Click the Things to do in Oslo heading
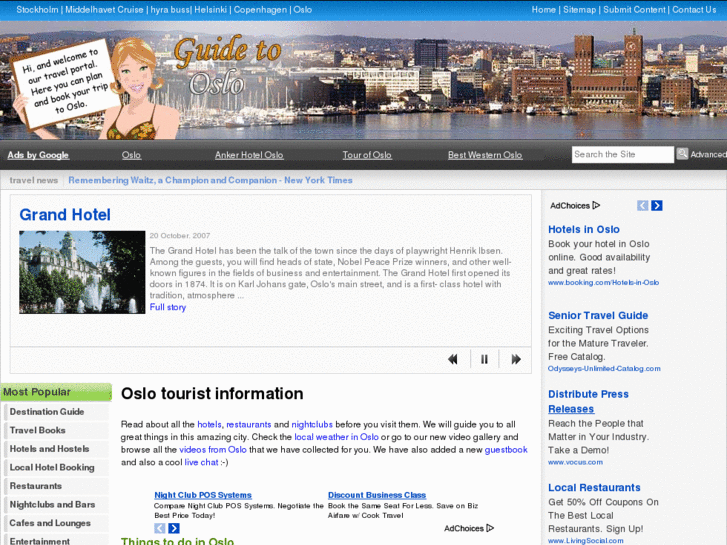This screenshot has width=727, height=545. coord(178,541)
